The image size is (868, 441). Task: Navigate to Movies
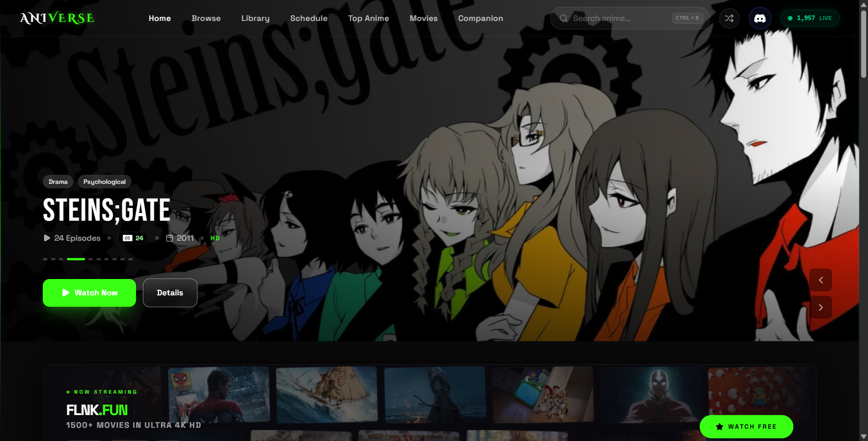click(x=424, y=18)
